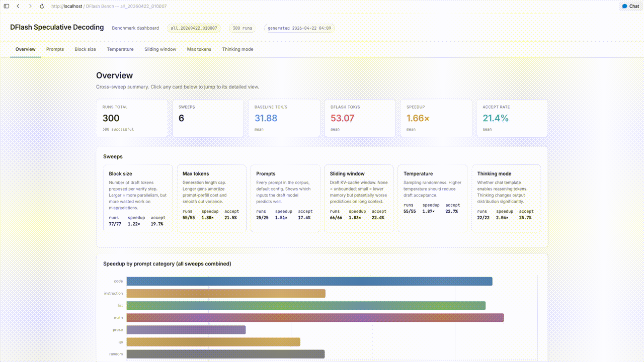Select the Temperature tab
Viewport: 644px width, 362px height.
120,49
